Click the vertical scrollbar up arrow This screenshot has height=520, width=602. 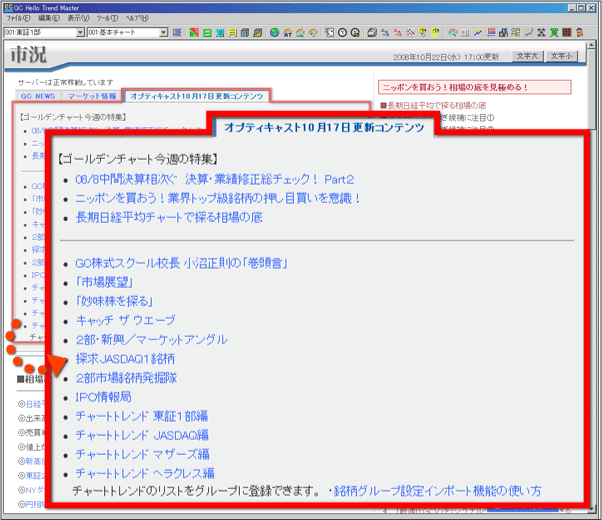(592, 45)
